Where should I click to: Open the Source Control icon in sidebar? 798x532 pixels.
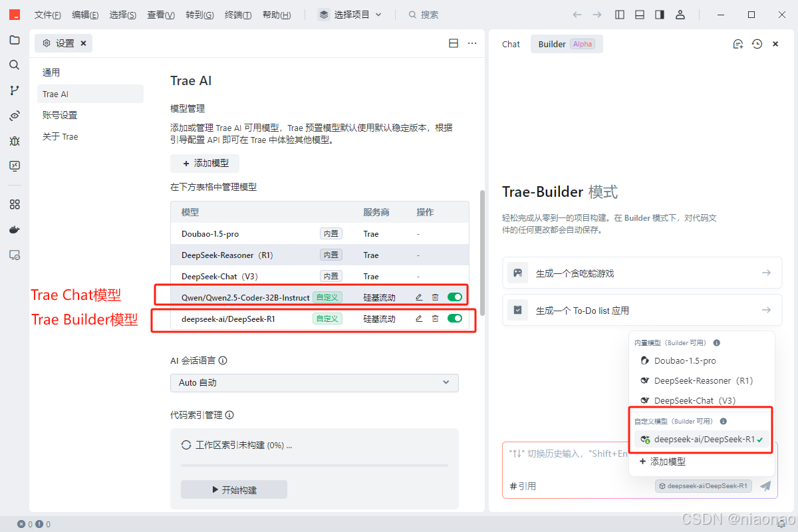(15, 90)
